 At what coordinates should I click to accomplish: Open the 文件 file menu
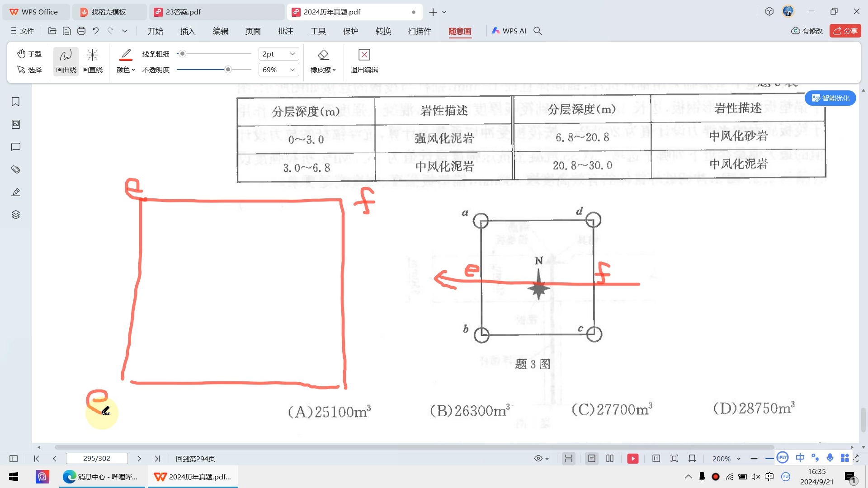click(23, 31)
